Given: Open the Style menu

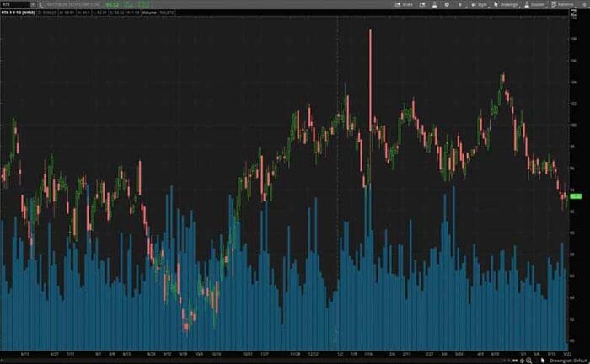Looking at the screenshot, I should coord(479,4).
